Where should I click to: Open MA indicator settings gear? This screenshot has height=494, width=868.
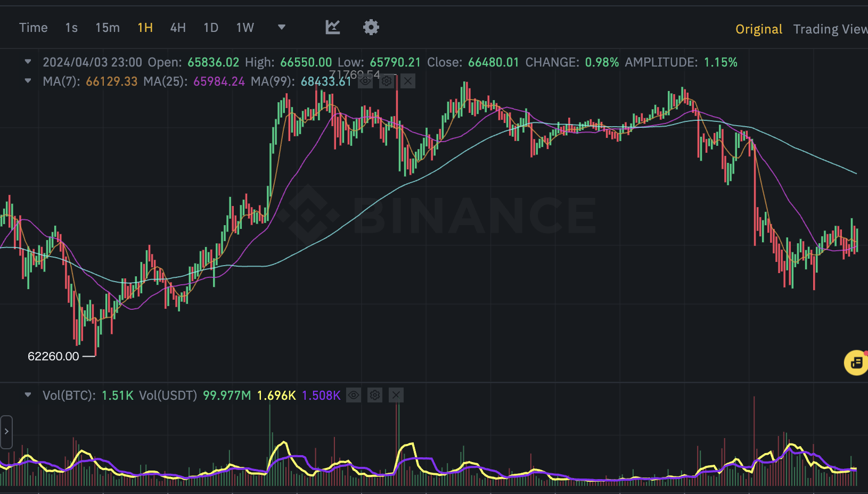(x=387, y=81)
